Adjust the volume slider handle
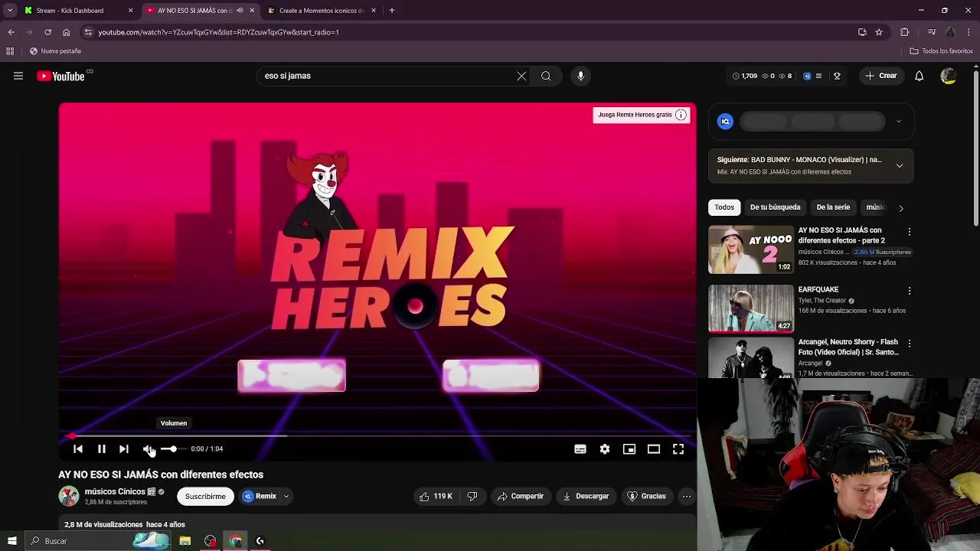Viewport: 980px width, 551px height. pyautogui.click(x=173, y=449)
